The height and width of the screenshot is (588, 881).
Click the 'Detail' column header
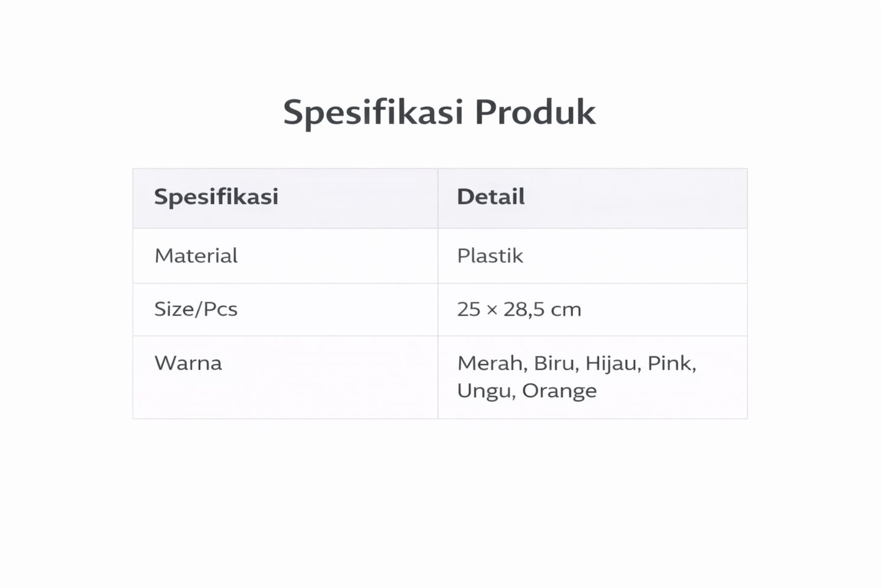491,196
